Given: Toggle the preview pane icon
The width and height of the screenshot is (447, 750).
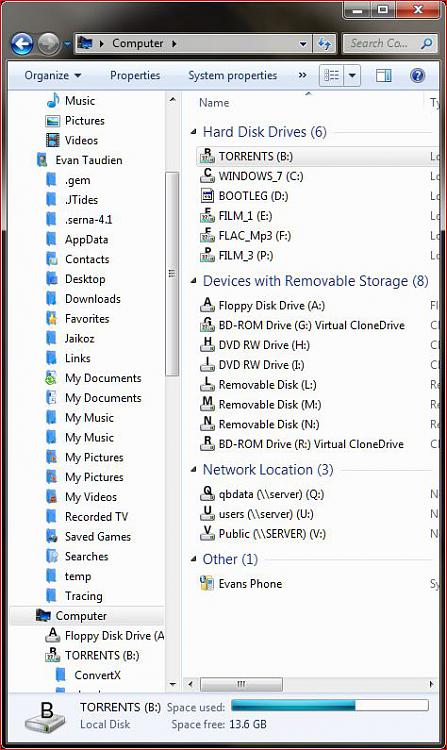Looking at the screenshot, I should [x=383, y=76].
